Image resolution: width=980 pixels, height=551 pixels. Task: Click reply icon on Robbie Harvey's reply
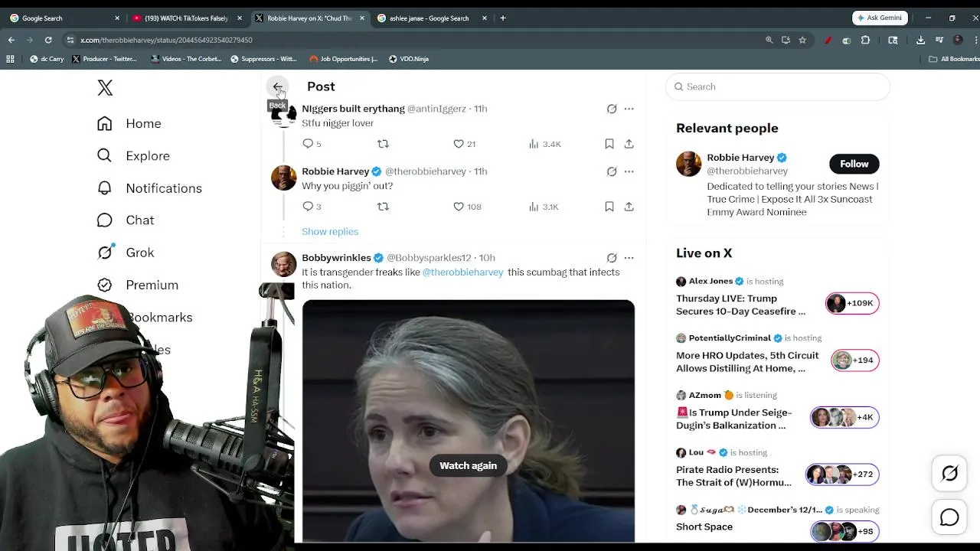[x=308, y=207]
